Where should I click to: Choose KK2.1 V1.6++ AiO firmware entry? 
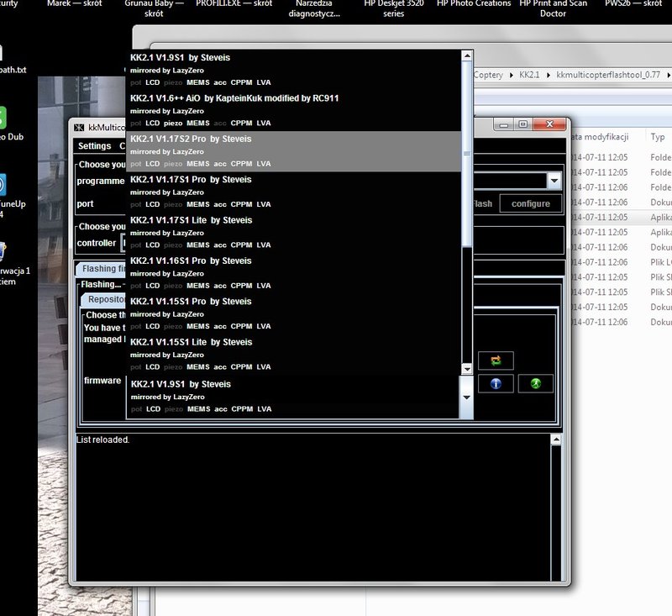293,111
